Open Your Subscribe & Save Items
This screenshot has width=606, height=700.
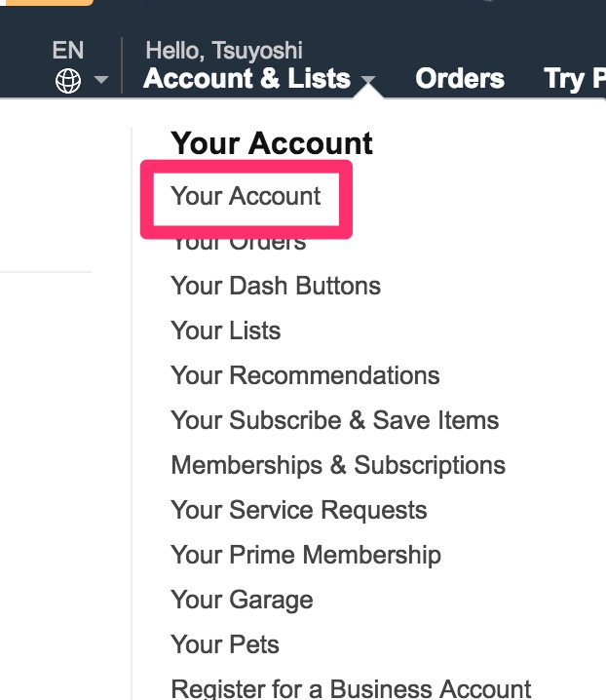click(x=335, y=420)
